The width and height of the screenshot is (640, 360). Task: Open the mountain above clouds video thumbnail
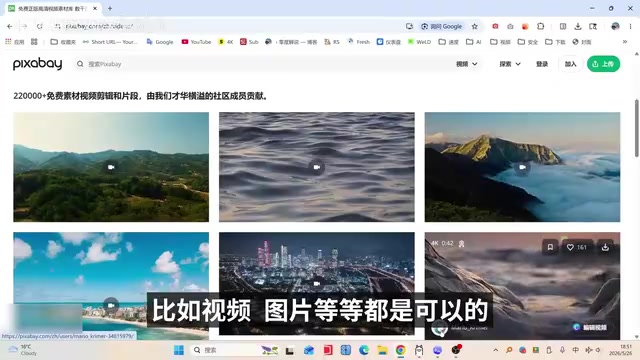522,167
